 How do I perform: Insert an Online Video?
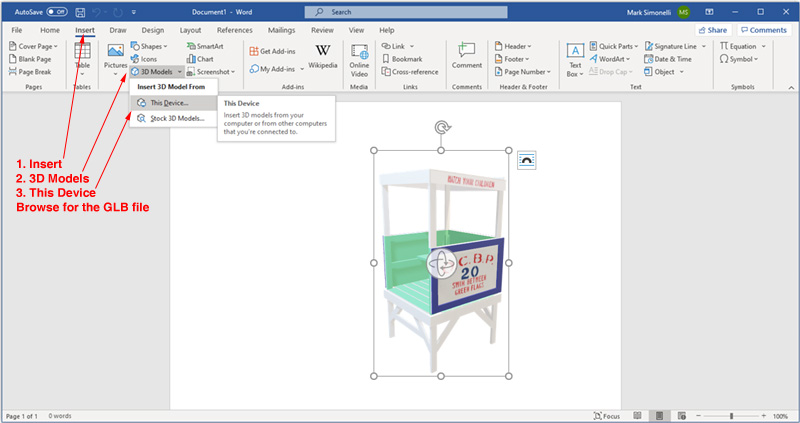[359, 60]
